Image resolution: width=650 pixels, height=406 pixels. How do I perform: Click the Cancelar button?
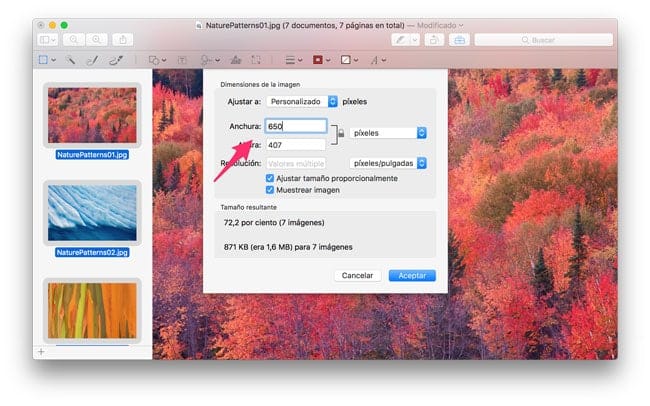click(x=357, y=276)
